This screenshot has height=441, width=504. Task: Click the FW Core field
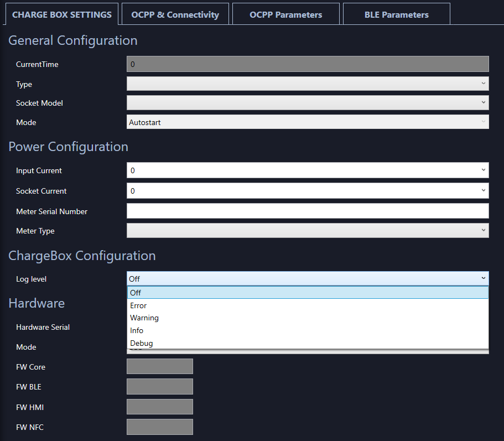click(x=160, y=366)
